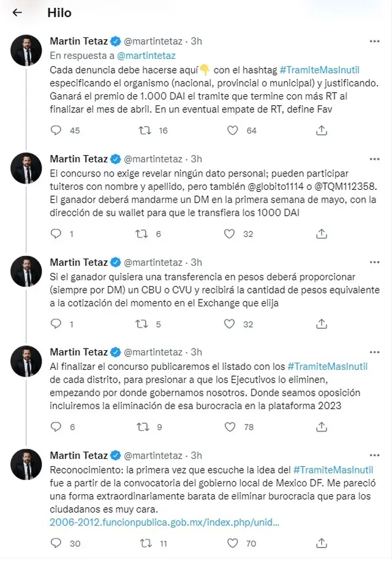Viewport: 392px width, 561px height.
Task: Open the funcionpublica.gob.mx link
Action: coord(165,522)
